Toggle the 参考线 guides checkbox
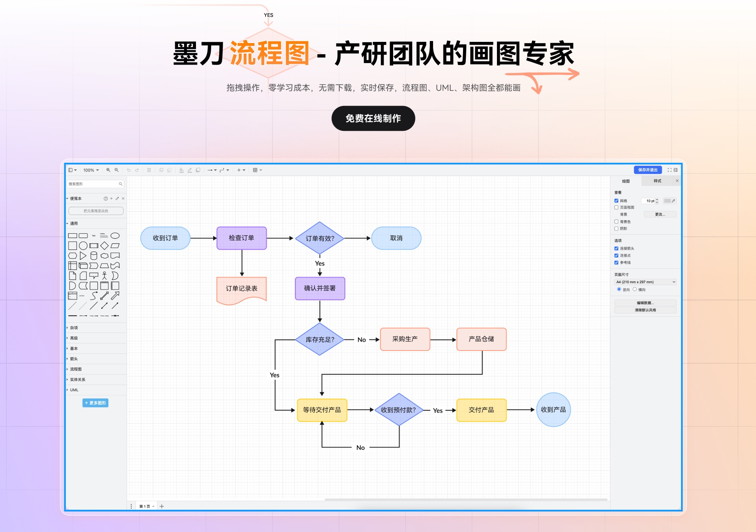 tap(616, 262)
